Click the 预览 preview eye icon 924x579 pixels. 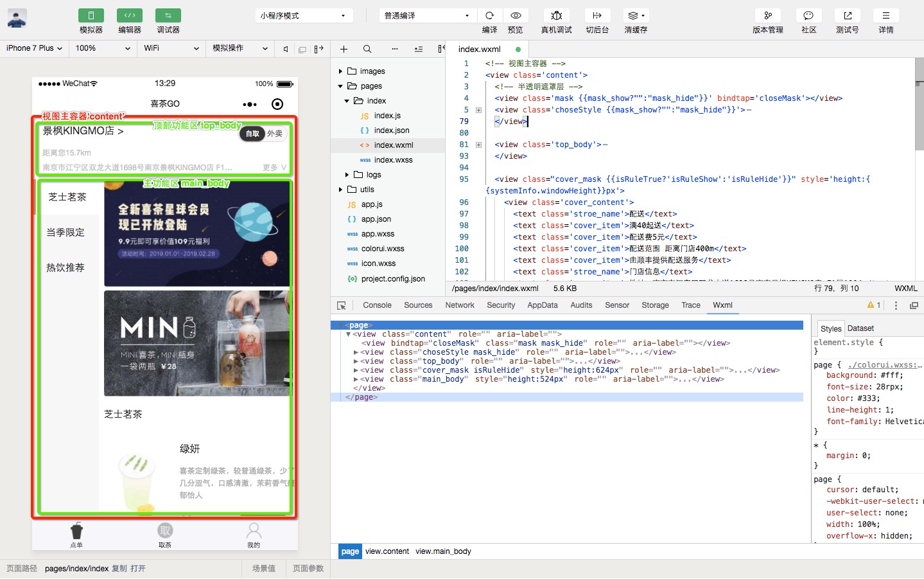click(x=516, y=15)
